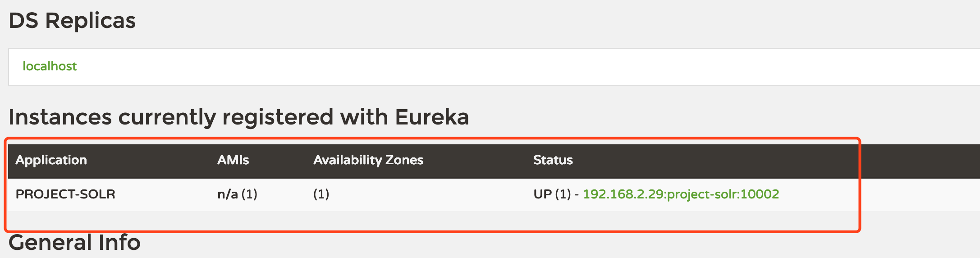Open the localhost replica link
This screenshot has width=980, height=258.
point(50,66)
